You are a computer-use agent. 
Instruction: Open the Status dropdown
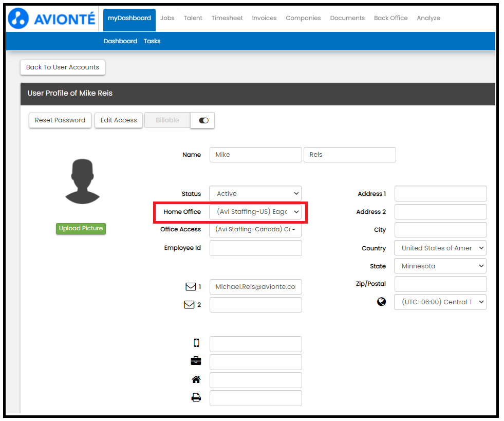pyautogui.click(x=255, y=194)
